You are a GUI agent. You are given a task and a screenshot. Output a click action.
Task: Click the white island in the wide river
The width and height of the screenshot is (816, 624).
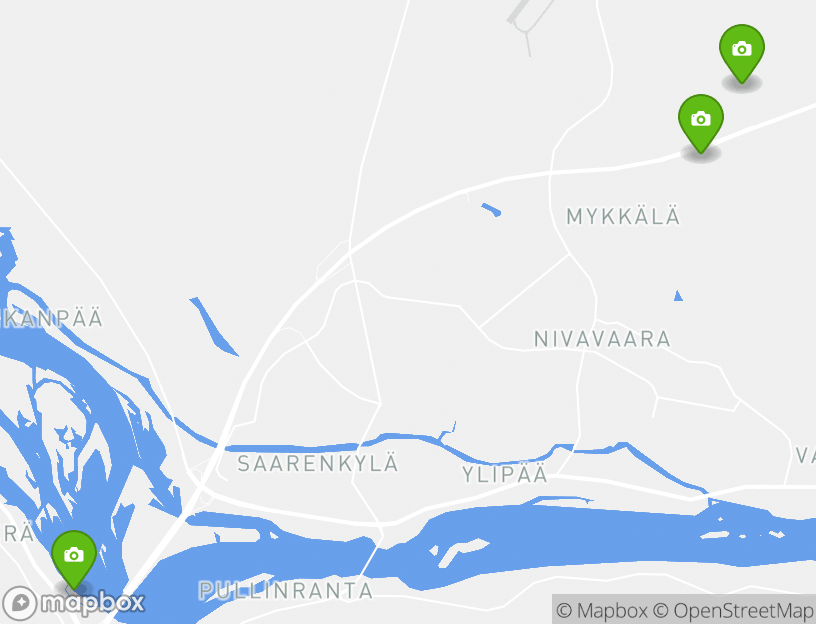click(x=458, y=552)
